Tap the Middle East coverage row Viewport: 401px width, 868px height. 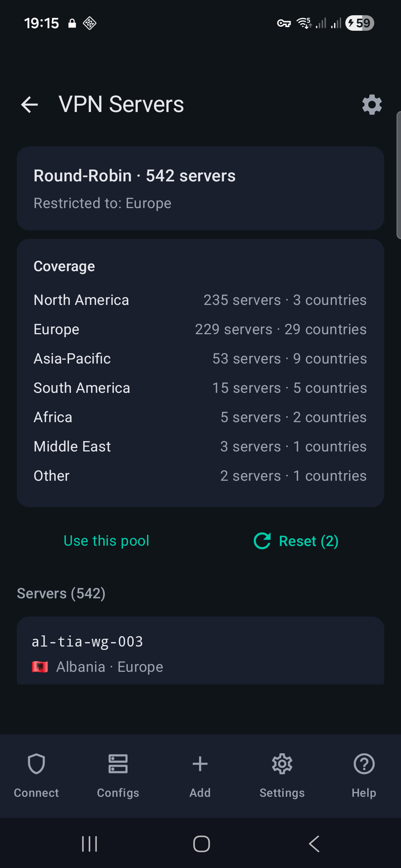coord(200,447)
